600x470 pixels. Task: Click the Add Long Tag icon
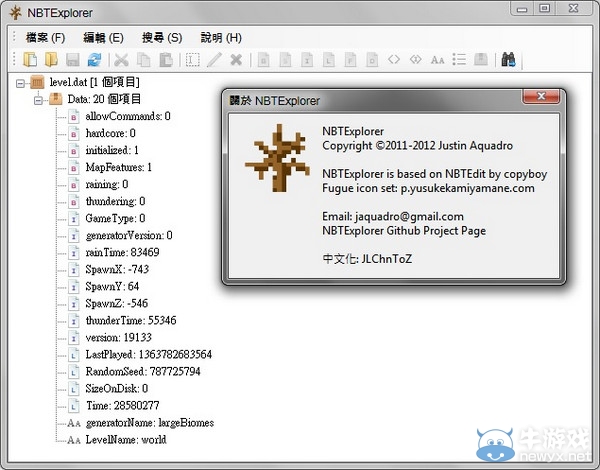pos(329,60)
